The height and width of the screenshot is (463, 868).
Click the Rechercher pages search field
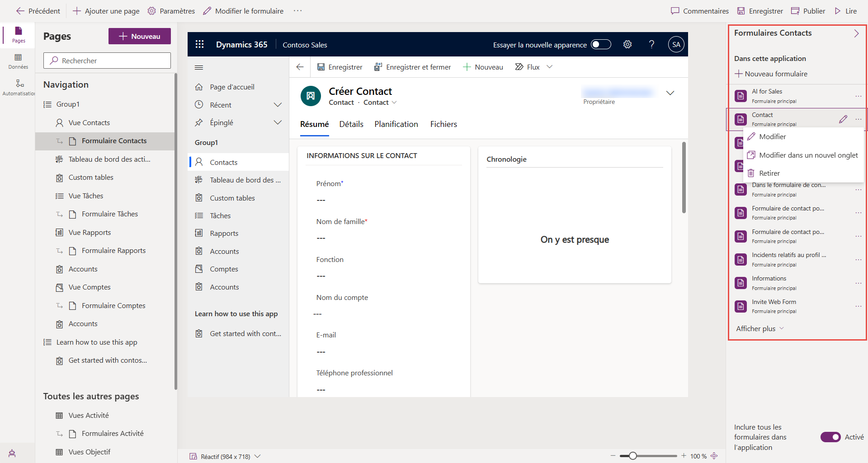click(x=107, y=61)
